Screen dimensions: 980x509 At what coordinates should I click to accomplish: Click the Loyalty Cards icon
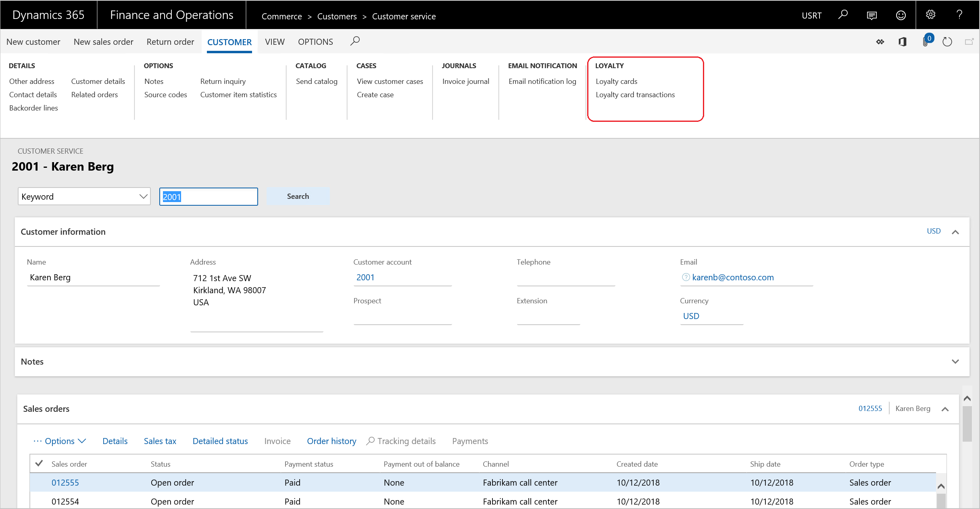pos(617,81)
